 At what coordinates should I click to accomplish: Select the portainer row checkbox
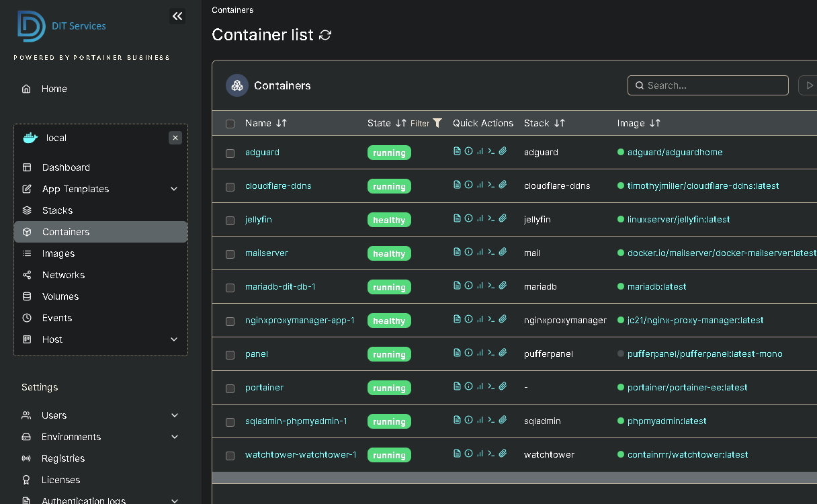click(x=230, y=388)
